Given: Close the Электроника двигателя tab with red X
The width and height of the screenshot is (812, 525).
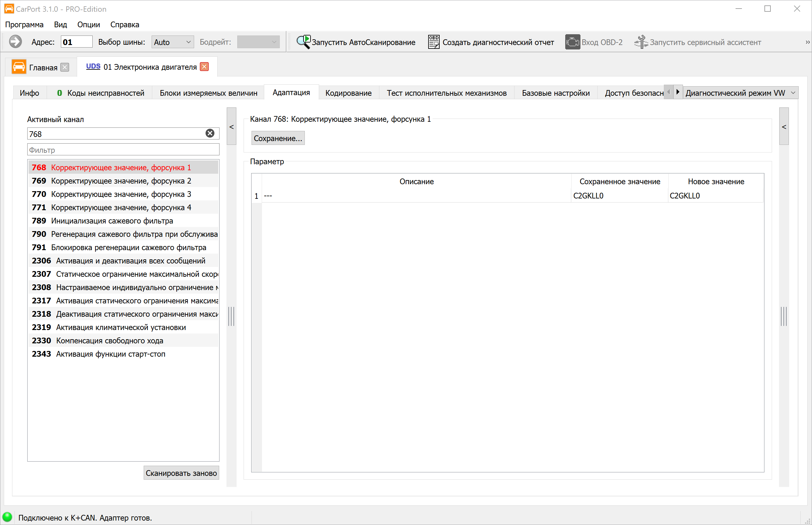Looking at the screenshot, I should pyautogui.click(x=204, y=67).
